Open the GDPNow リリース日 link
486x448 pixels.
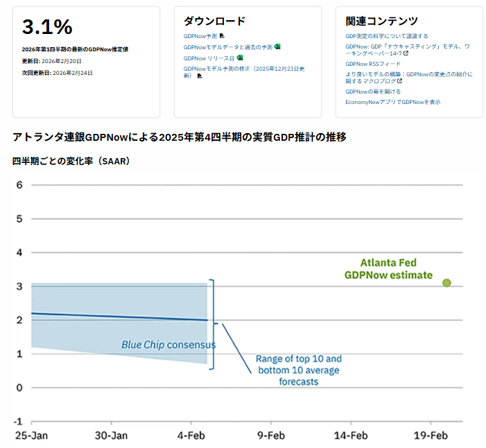tap(209, 58)
